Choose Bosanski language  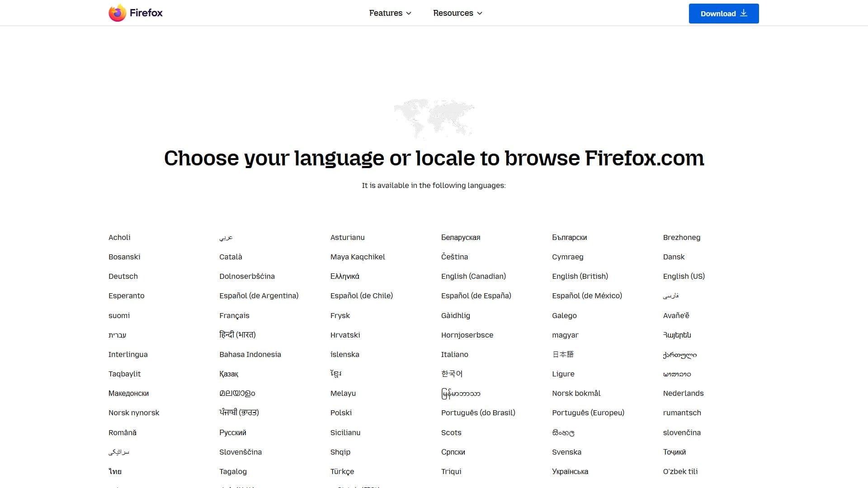coord(124,257)
